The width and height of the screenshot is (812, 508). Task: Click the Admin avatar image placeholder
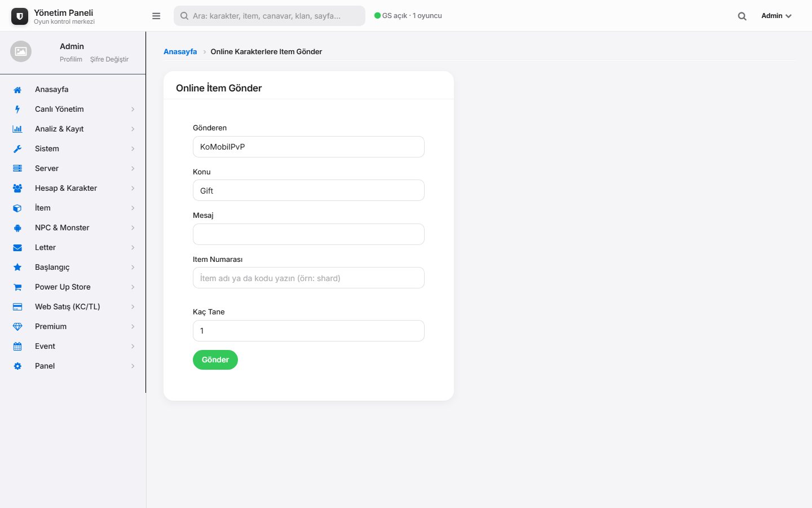21,51
